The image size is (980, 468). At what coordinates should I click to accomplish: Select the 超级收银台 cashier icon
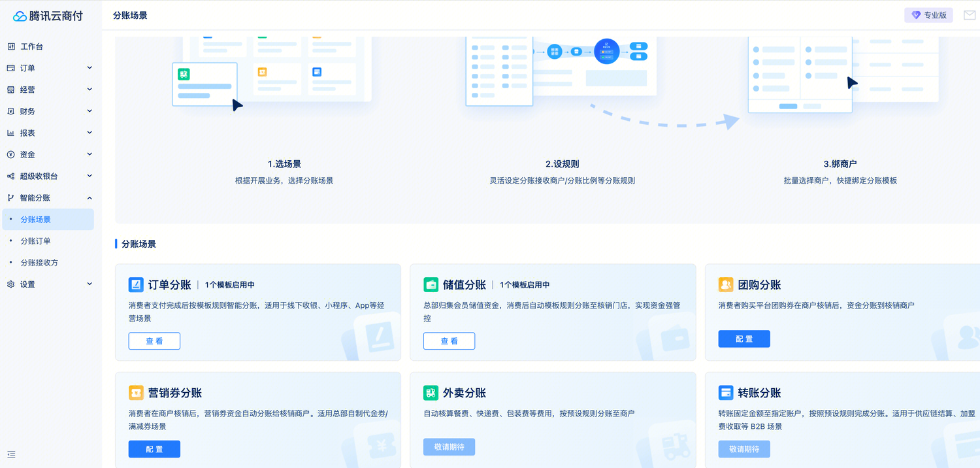[x=12, y=175]
